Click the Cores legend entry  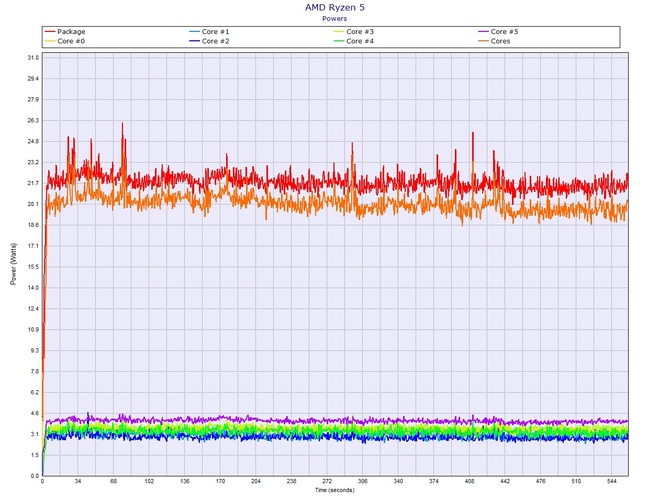(494, 41)
